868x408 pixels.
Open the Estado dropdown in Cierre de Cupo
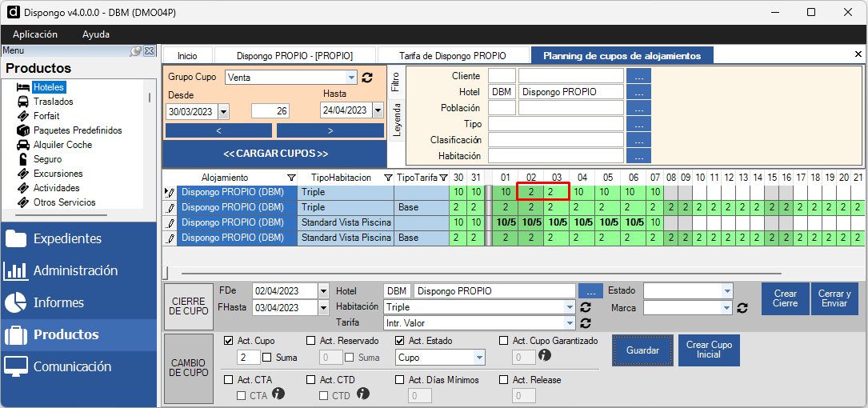(726, 291)
